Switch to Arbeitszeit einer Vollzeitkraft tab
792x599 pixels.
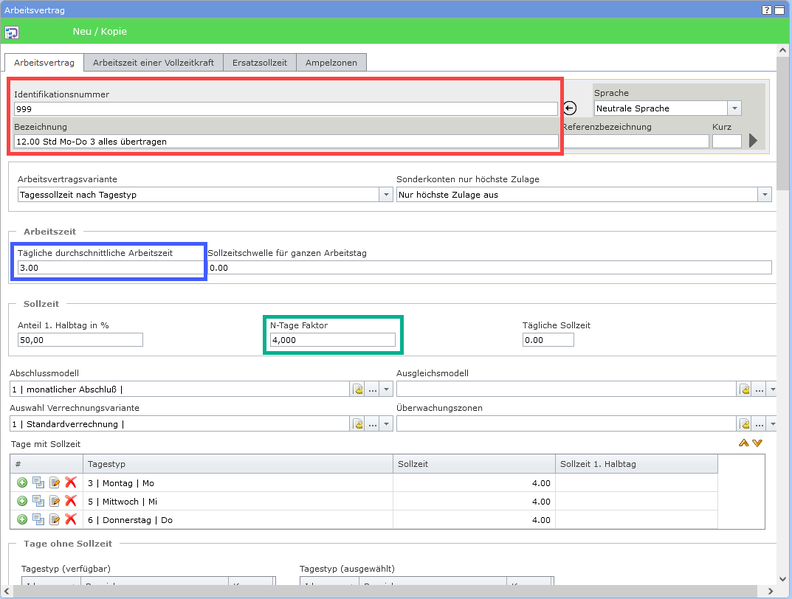pyautogui.click(x=153, y=62)
